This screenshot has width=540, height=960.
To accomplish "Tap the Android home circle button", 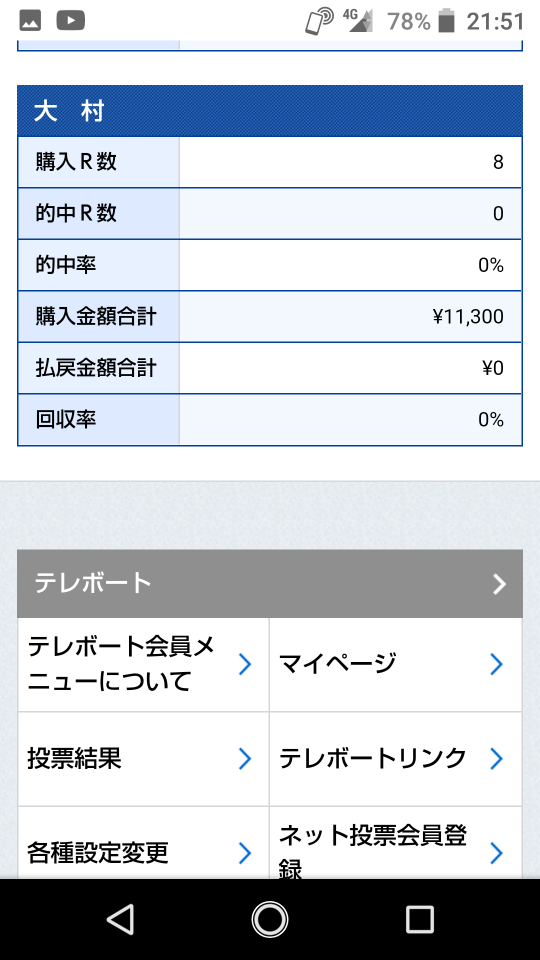I will [x=270, y=920].
